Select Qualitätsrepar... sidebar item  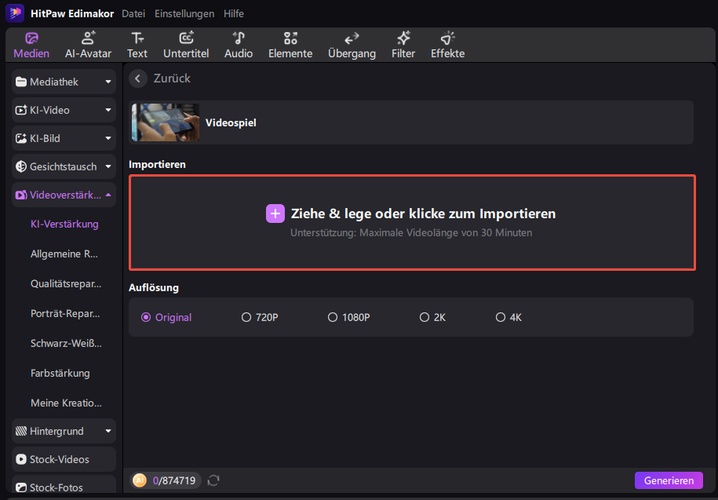tap(66, 284)
